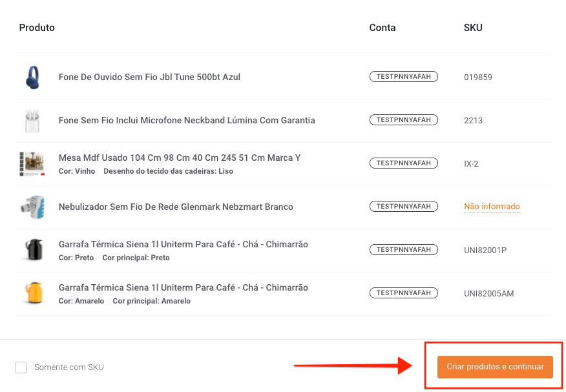Select SKU value UNI82005AM

click(x=488, y=294)
